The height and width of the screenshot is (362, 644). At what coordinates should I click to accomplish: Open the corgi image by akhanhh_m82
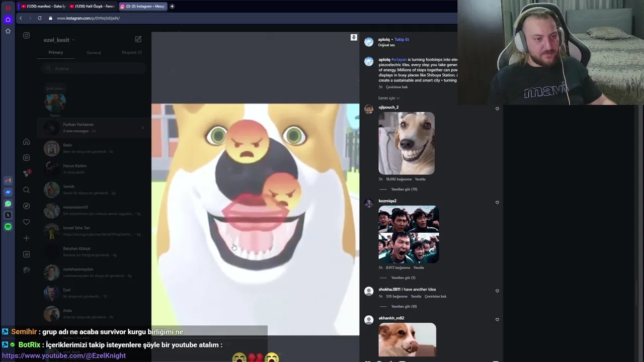(x=407, y=339)
